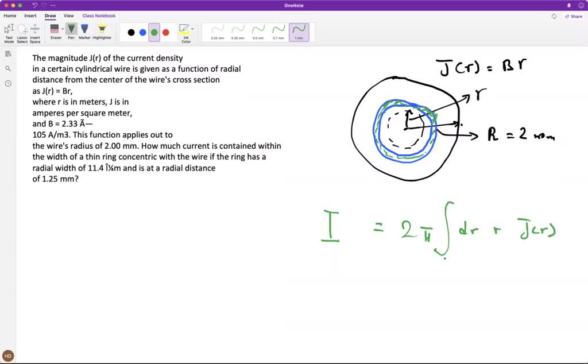588x364 pixels.
Task: Set pen thickness to 0.35 mm
Action: click(238, 32)
